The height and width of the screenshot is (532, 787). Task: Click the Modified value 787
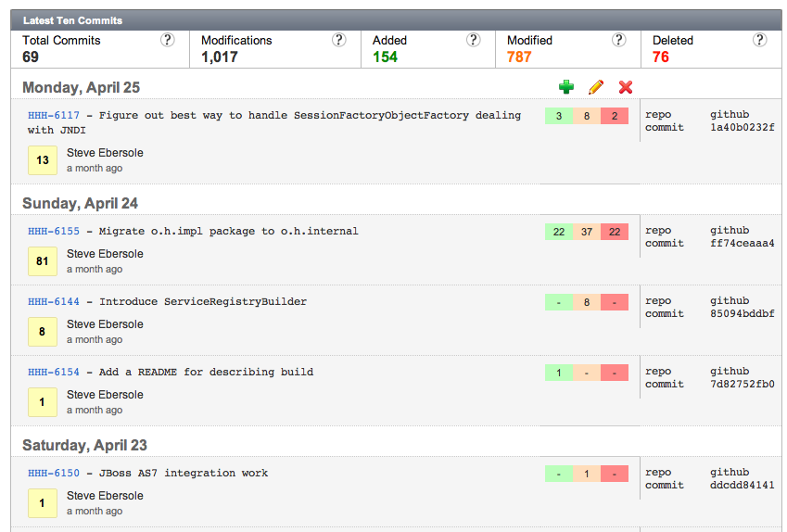(x=519, y=57)
